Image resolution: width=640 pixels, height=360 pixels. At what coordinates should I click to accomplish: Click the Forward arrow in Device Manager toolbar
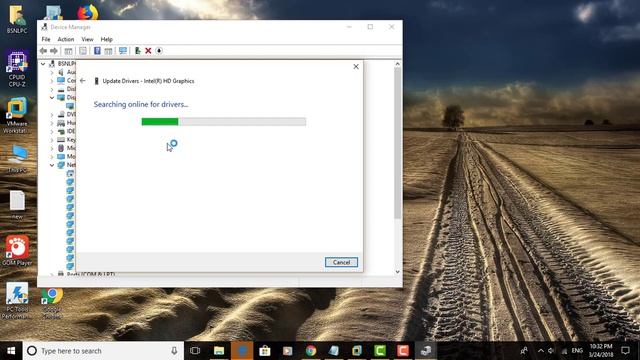54,51
